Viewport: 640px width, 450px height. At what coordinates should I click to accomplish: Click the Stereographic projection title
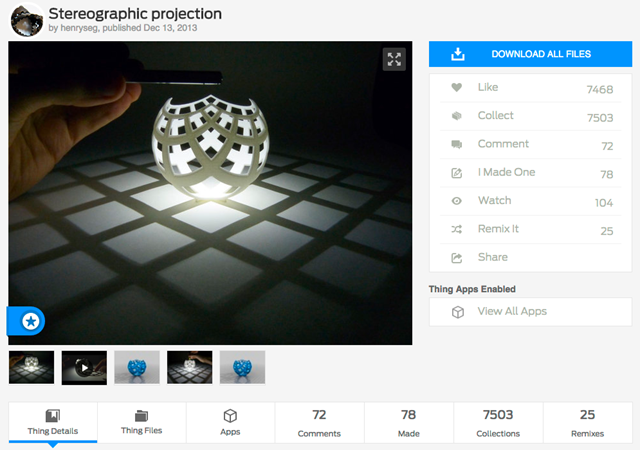[x=135, y=13]
